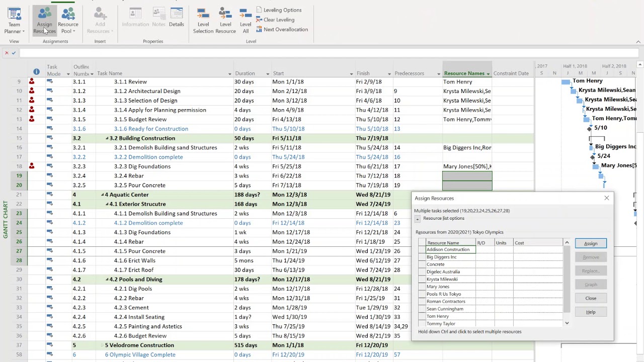Run Level All from the ribbon
The width and height of the screenshot is (644, 362).
245,20
